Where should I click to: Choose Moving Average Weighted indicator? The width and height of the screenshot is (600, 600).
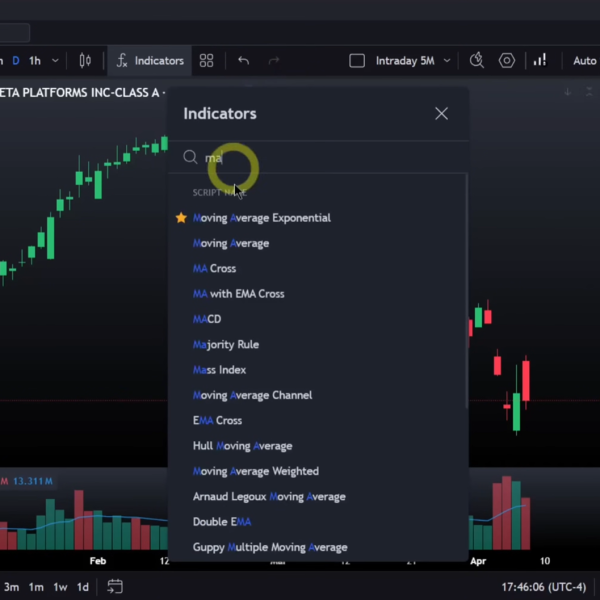(x=255, y=471)
